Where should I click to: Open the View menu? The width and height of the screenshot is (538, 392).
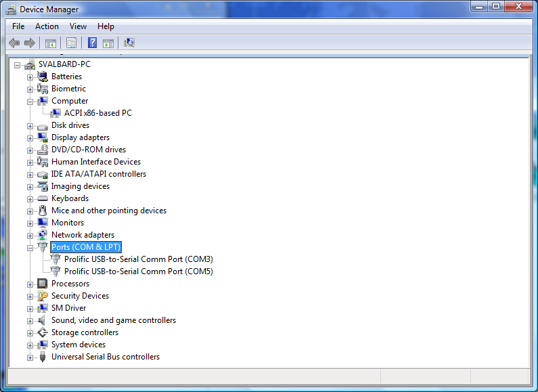click(78, 26)
